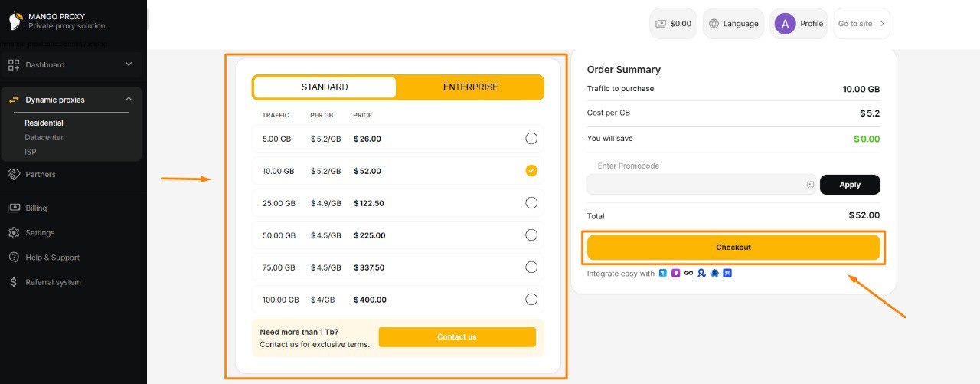Click the promocode input field
Viewport: 980px width, 384px height.
click(x=701, y=185)
